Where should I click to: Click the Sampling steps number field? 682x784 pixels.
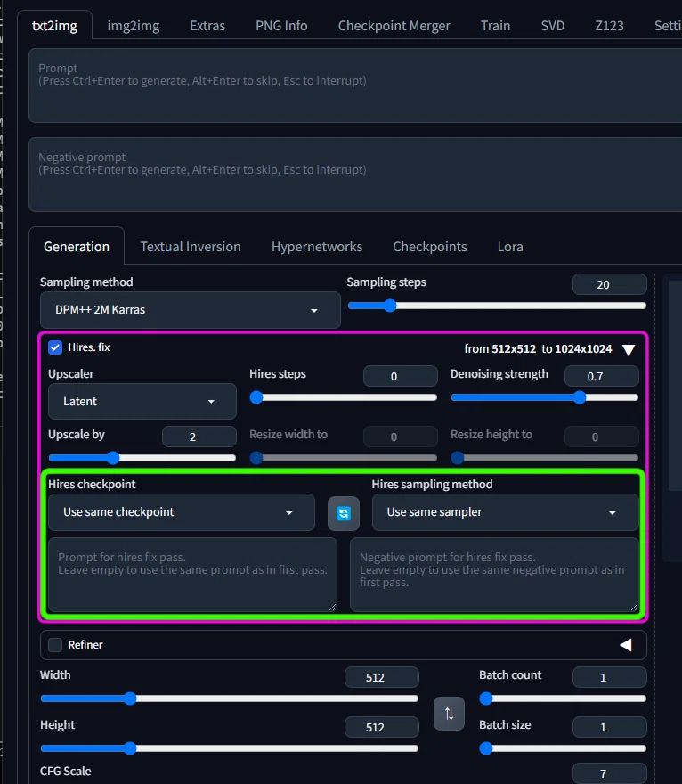tap(610, 284)
